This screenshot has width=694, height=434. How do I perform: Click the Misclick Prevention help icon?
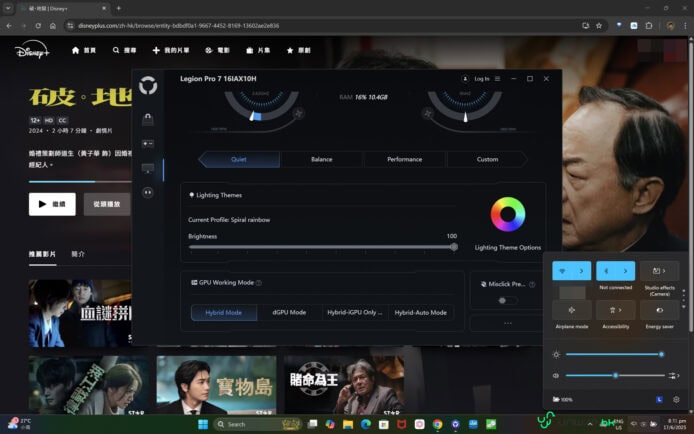(x=532, y=284)
